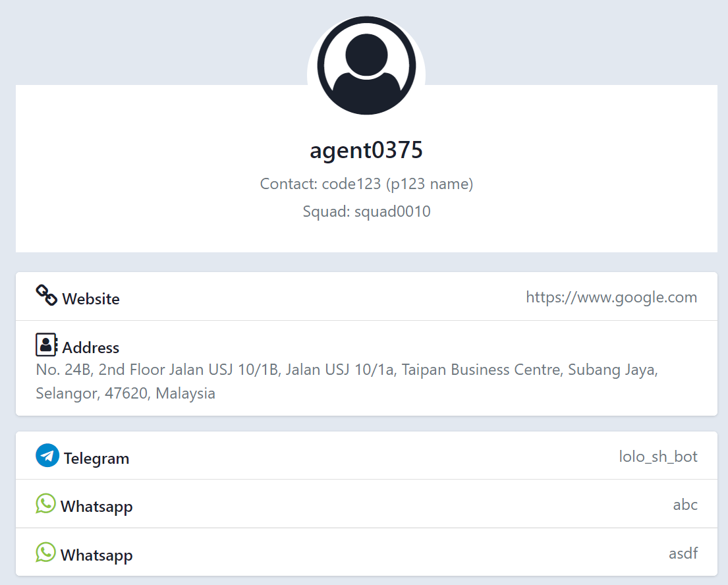728x585 pixels.
Task: Open the lolo_sh_bot Telegram handle
Action: 658,456
